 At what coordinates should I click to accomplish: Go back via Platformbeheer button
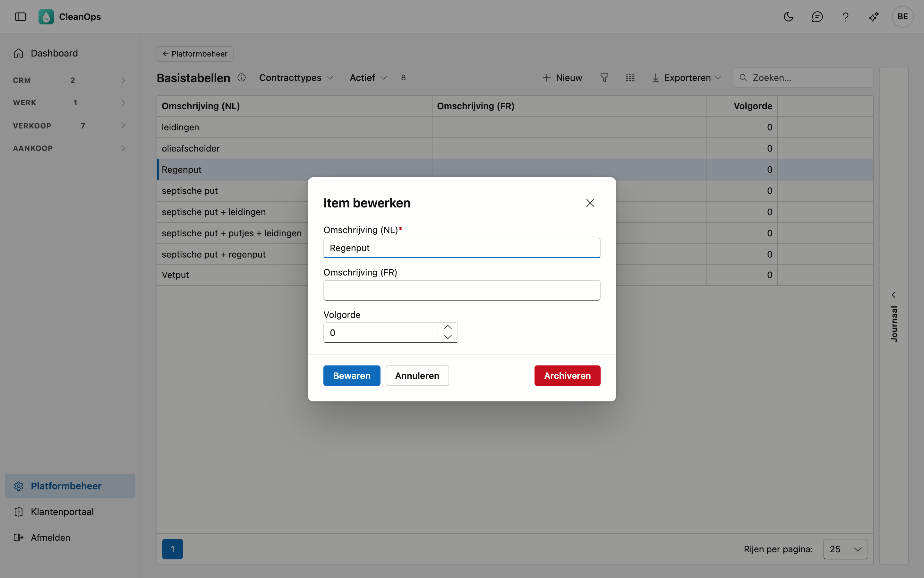point(195,54)
